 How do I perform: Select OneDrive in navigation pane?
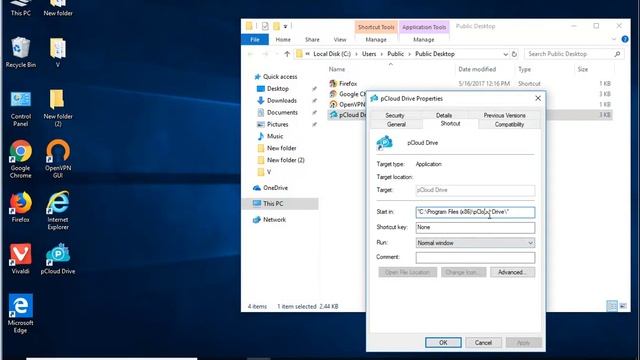point(276,188)
